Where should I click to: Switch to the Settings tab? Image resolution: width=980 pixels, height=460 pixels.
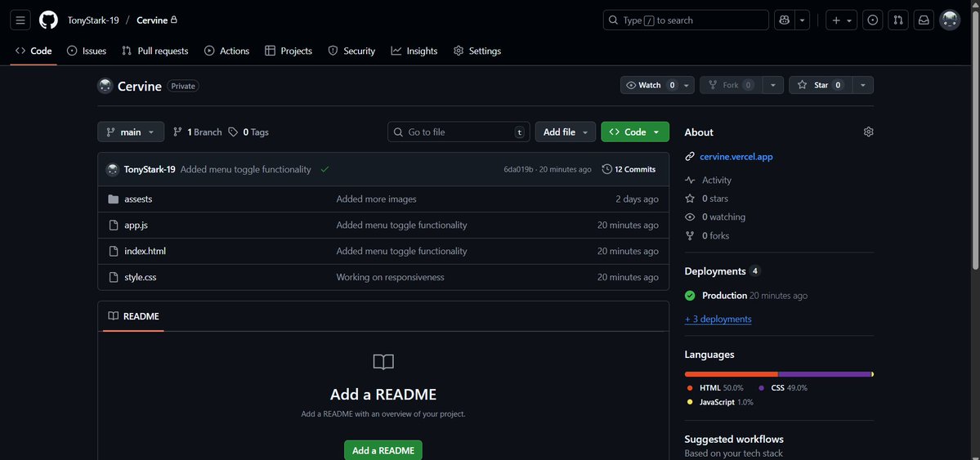(477, 51)
